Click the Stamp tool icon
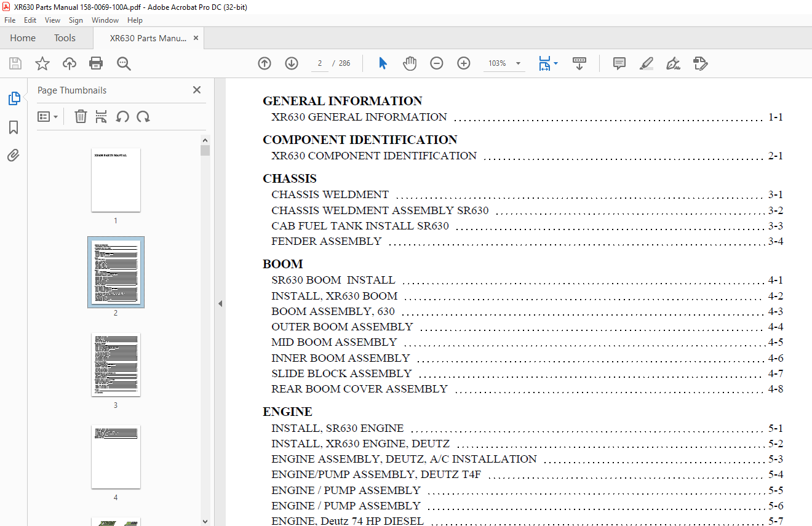 coord(700,63)
